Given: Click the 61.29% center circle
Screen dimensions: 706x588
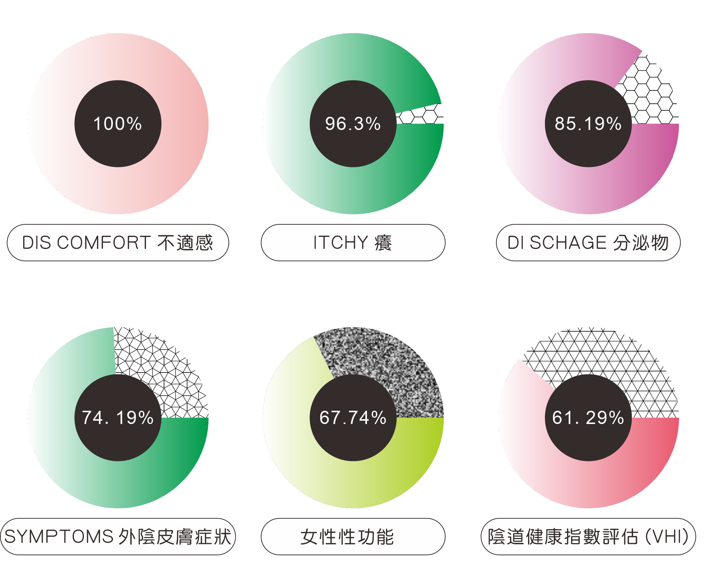Looking at the screenshot, I should pos(588,418).
